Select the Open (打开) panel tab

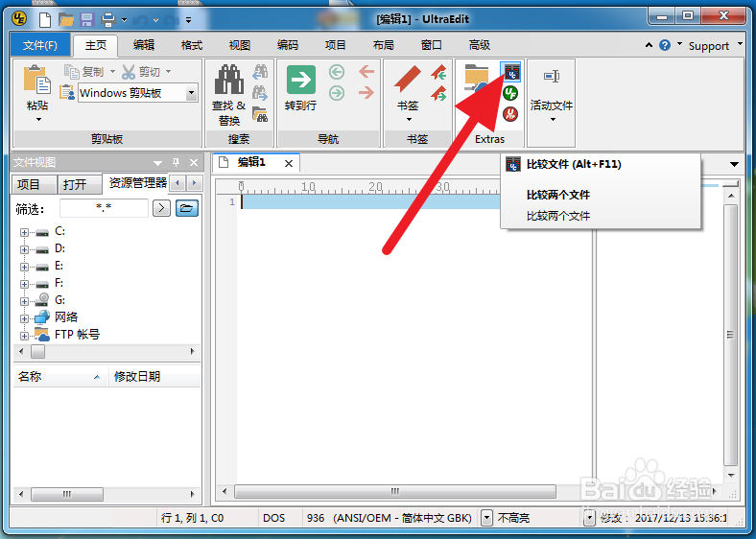[x=79, y=184]
